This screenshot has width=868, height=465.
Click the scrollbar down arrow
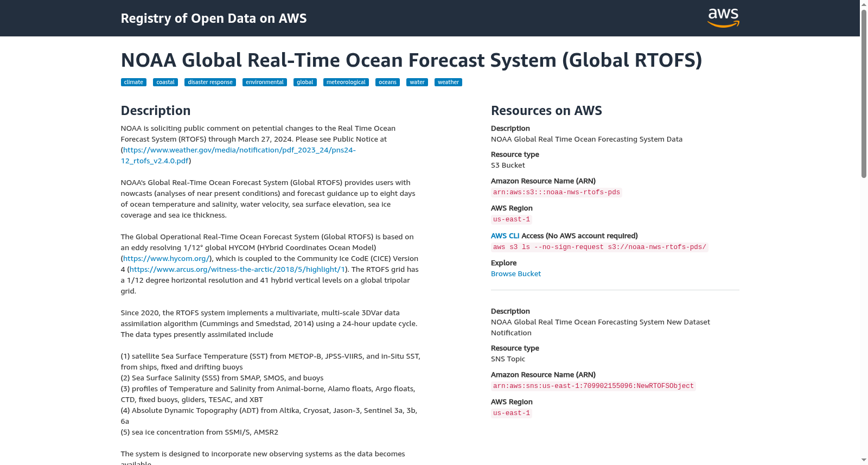click(x=864, y=461)
